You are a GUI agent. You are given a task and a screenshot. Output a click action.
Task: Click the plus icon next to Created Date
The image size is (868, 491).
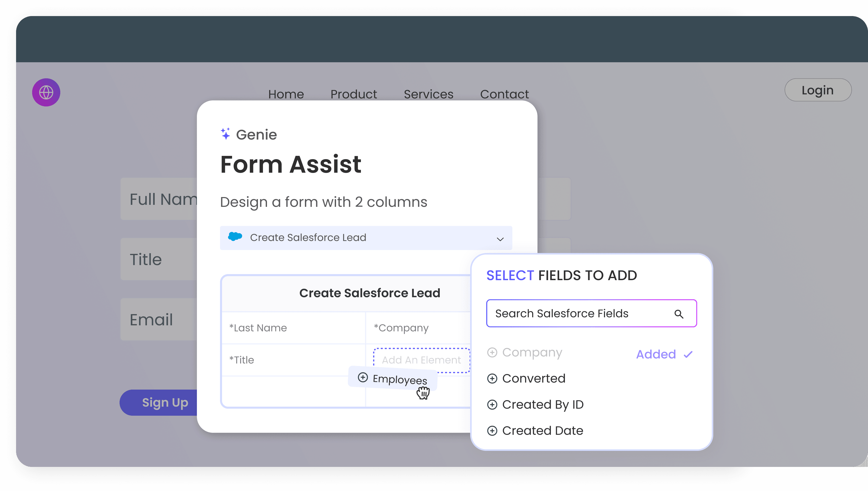(492, 431)
